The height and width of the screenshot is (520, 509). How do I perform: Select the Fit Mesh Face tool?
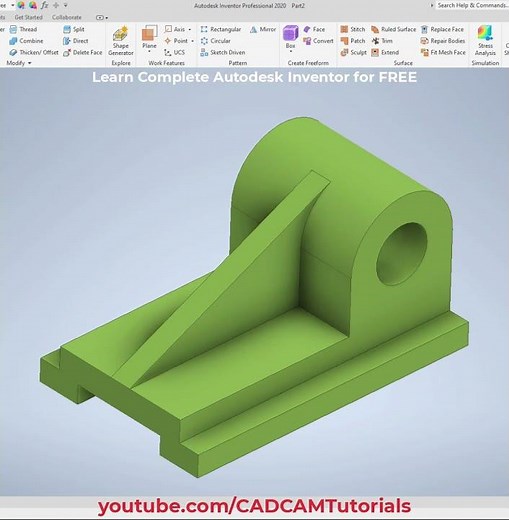point(443,52)
